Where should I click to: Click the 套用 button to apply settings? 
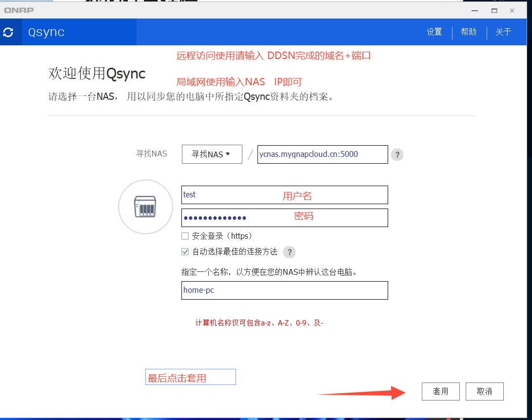(440, 391)
